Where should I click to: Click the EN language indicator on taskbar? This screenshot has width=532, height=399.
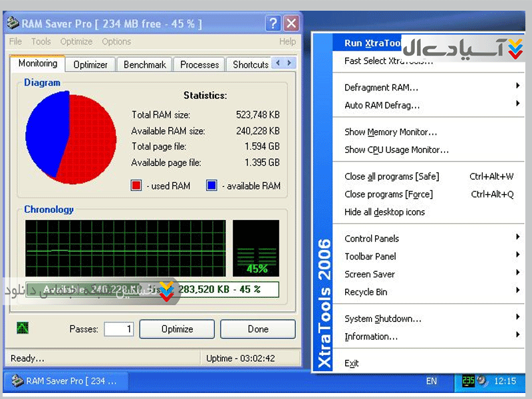point(432,381)
